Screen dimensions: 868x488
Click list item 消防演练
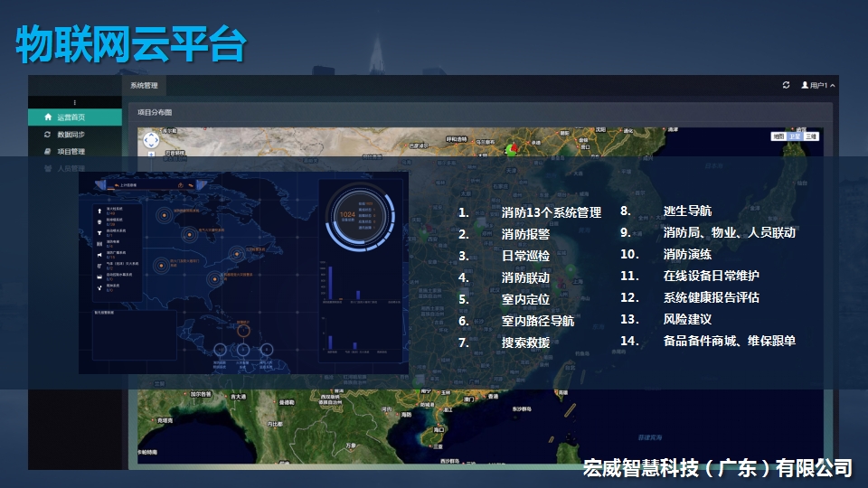687,254
